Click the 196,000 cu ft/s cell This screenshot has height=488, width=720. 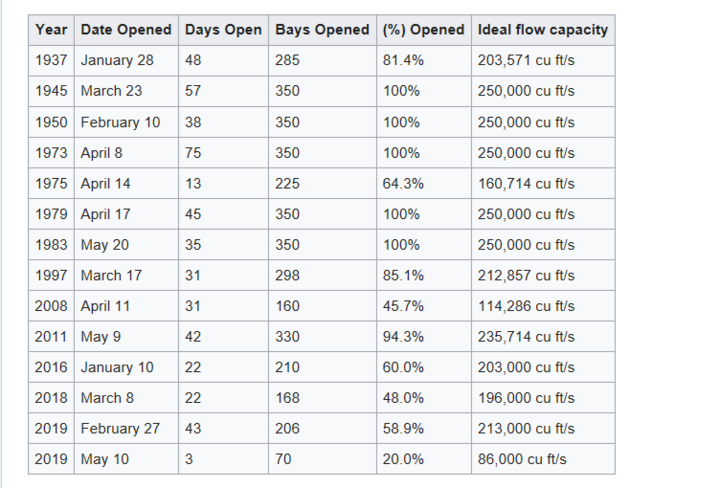[543, 398]
